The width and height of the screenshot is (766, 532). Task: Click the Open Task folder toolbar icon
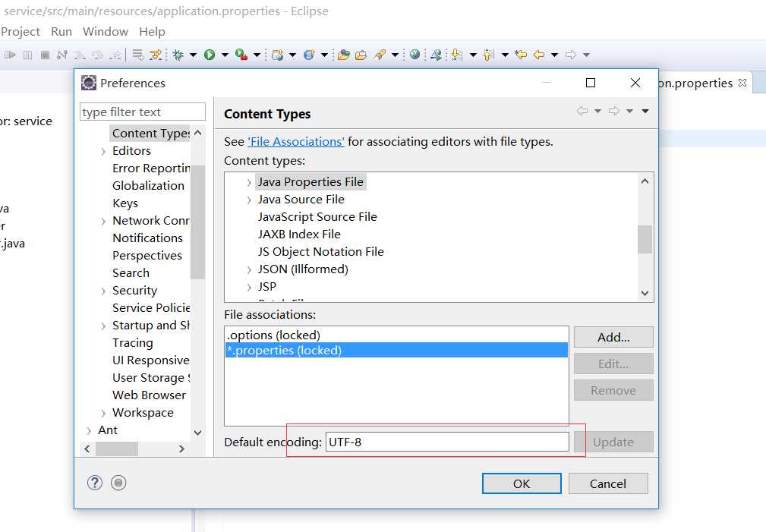pos(361,55)
